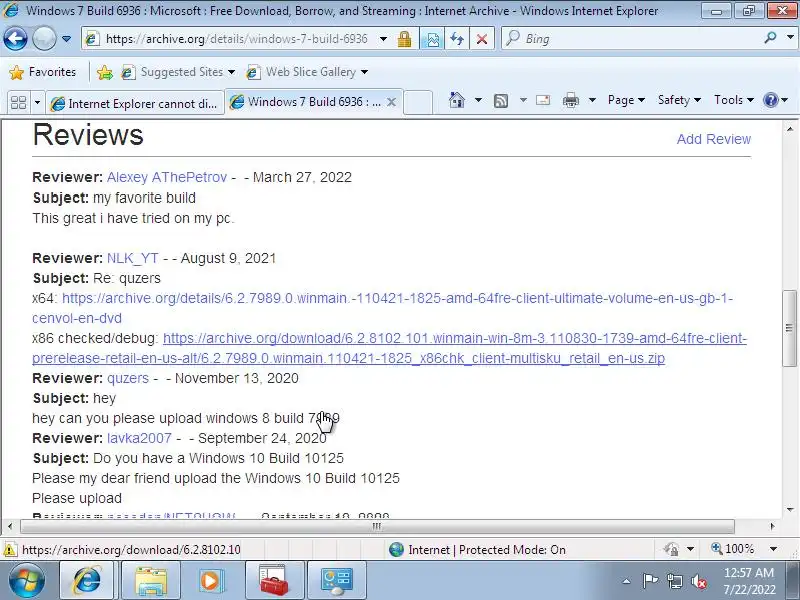Open the security lock icon report

405,39
